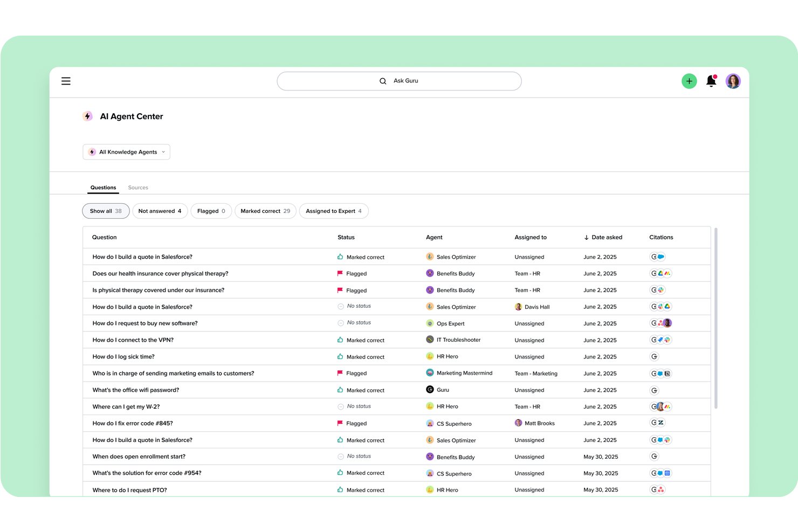Click the Agent column header
The width and height of the screenshot is (798, 532).
[434, 237]
